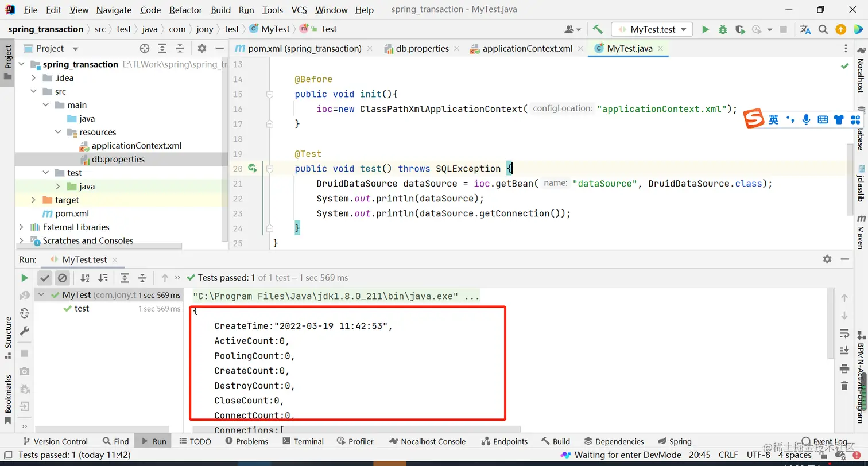The height and width of the screenshot is (466, 868).
Task: Switch to pom.xml (spring_transaction) tab
Action: [304, 49]
